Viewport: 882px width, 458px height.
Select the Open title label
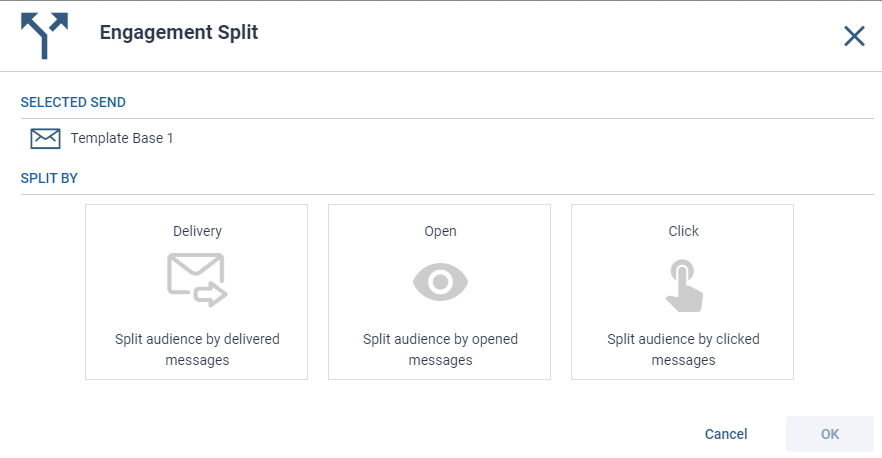click(x=440, y=231)
